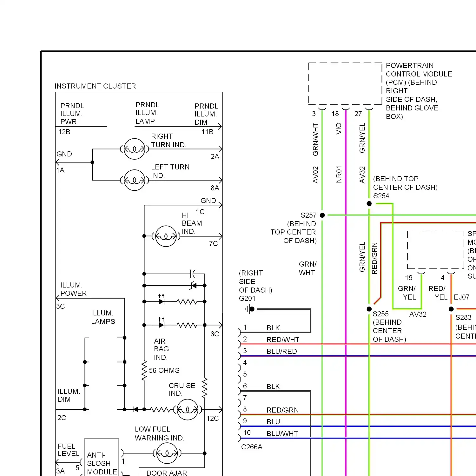The width and height of the screenshot is (476, 476).
Task: Click the PRNDL ILLUM. LAMP label
Action: pyautogui.click(x=147, y=113)
